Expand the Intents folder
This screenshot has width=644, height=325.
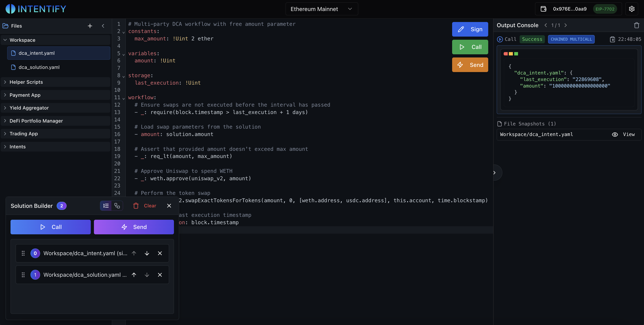click(56, 147)
